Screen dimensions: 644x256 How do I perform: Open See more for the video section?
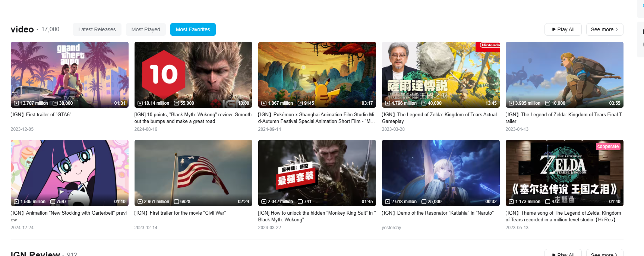[604, 29]
